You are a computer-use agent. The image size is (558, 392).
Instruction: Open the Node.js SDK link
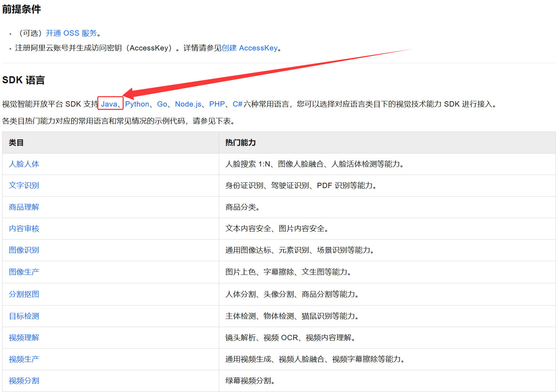tap(188, 104)
